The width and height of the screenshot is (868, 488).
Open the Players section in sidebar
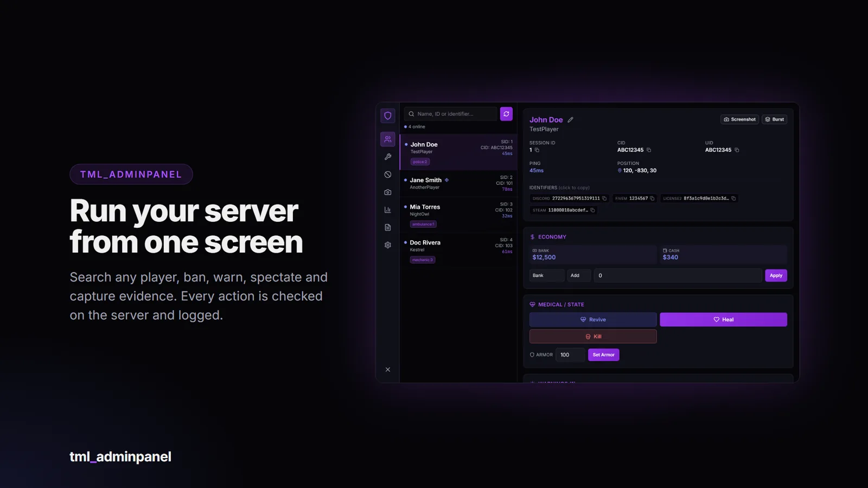pyautogui.click(x=387, y=139)
